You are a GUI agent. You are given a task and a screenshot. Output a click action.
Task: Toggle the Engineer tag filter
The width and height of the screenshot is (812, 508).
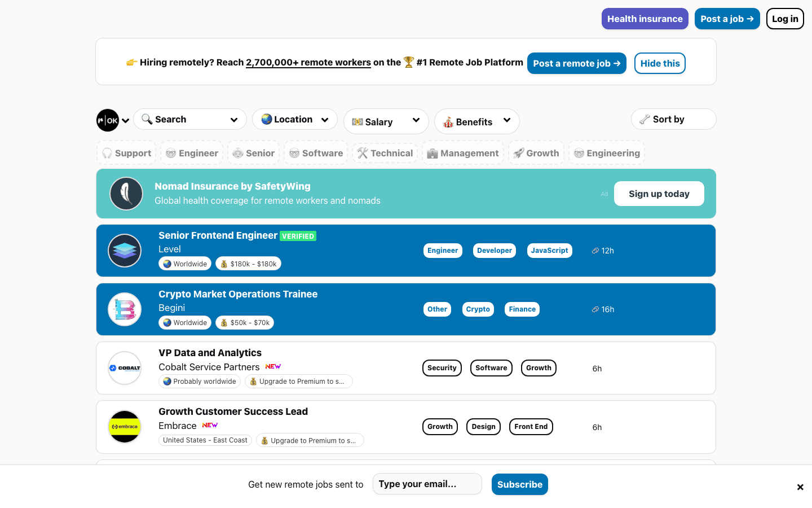tap(192, 153)
